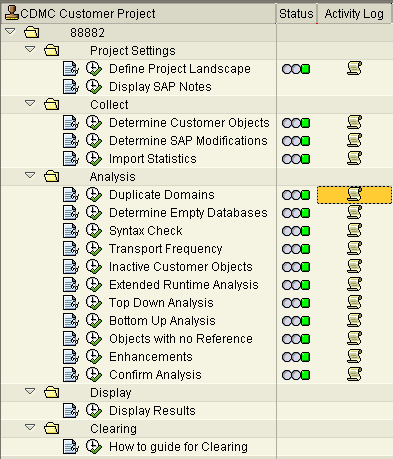Open documentation icon for Transport Frequency

tap(71, 249)
